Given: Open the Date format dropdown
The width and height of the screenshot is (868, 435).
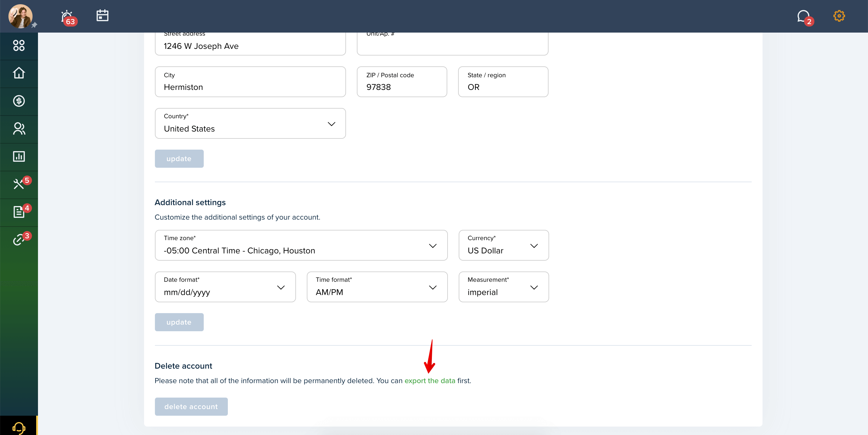Looking at the screenshot, I should (x=225, y=287).
